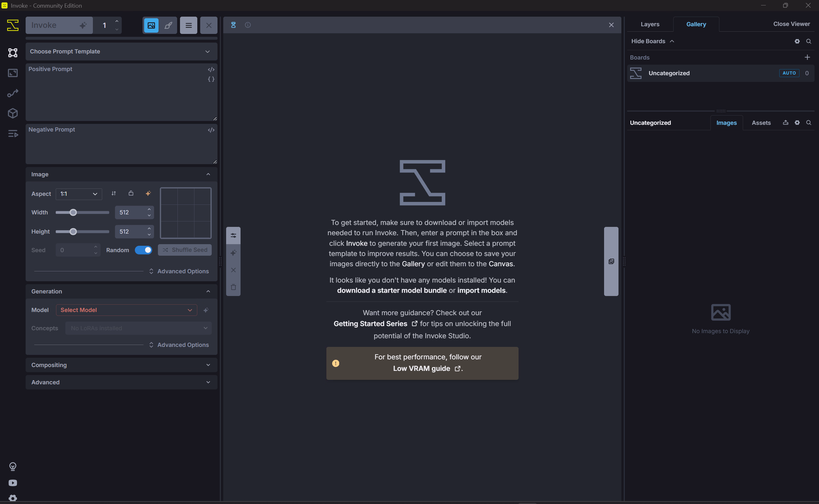819x504 pixels.
Task: Expand Advanced Options under Generation
Action: click(179, 345)
